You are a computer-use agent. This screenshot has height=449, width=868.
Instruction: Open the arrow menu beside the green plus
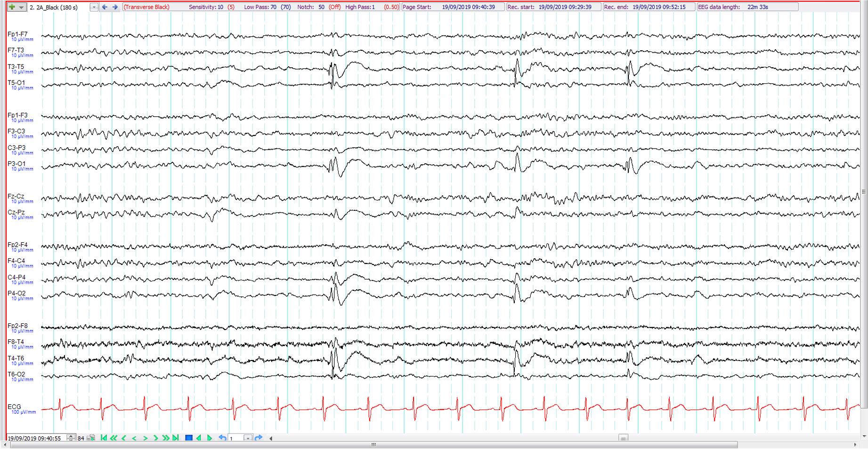tap(21, 7)
